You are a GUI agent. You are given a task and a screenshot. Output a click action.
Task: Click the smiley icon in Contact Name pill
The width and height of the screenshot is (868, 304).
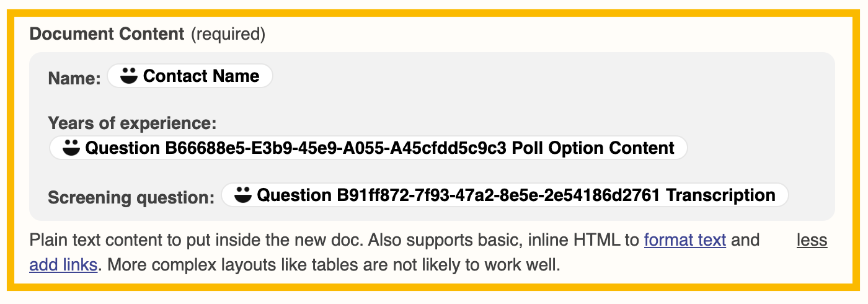pyautogui.click(x=128, y=76)
